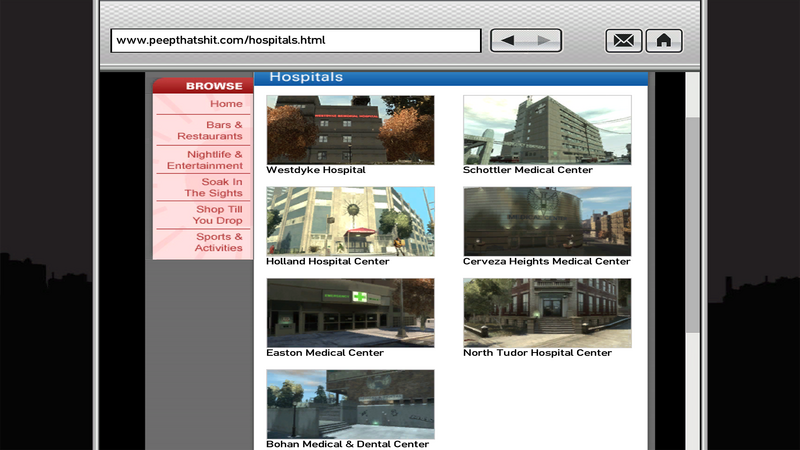Open Sports & Activities category
Viewport: 800px width, 450px height.
pos(218,242)
